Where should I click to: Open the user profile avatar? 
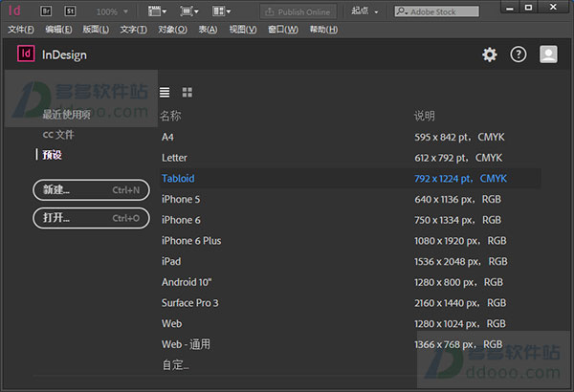[548, 54]
